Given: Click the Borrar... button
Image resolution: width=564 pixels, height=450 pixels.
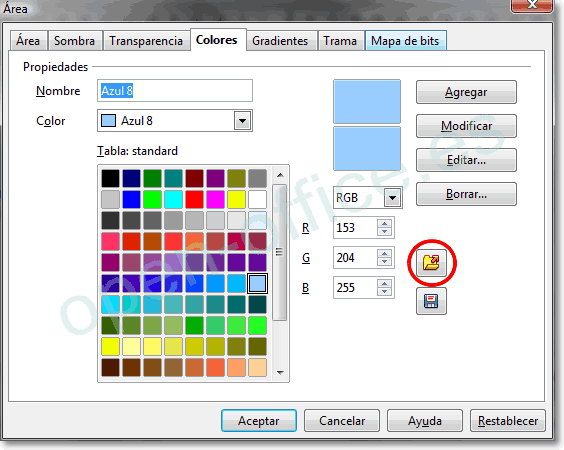Looking at the screenshot, I should tap(466, 194).
